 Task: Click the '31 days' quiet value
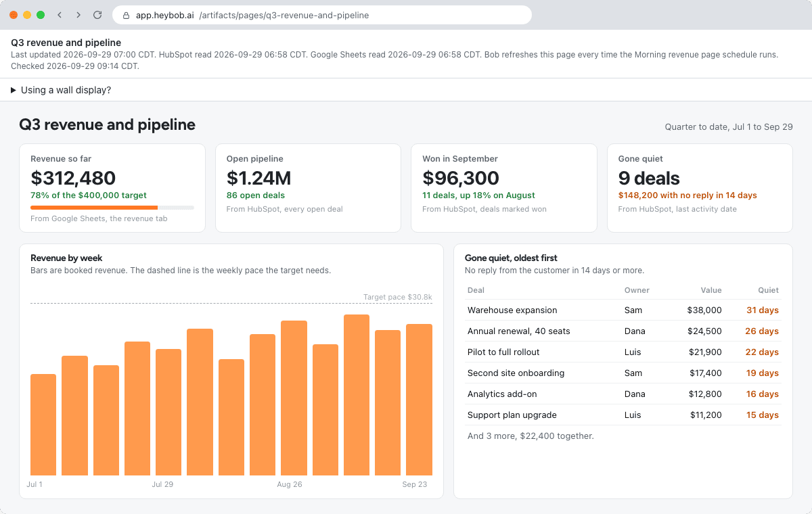click(763, 310)
